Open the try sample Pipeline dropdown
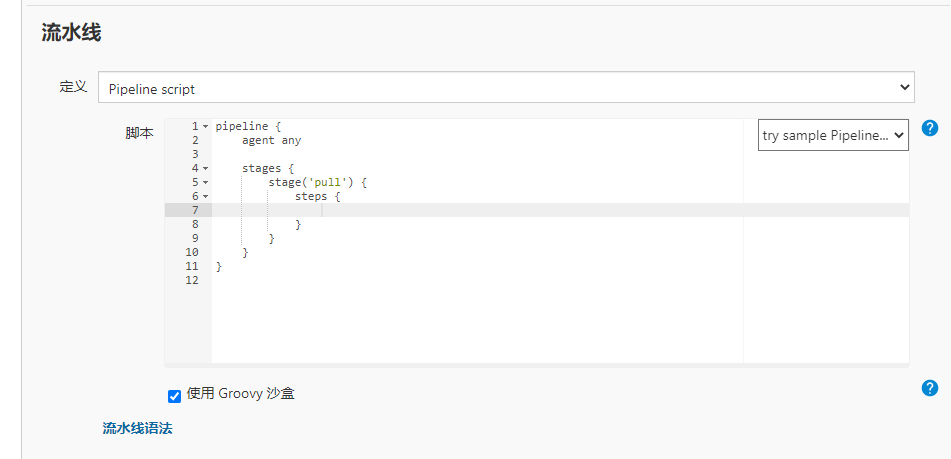This screenshot has height=459, width=951. (x=832, y=135)
